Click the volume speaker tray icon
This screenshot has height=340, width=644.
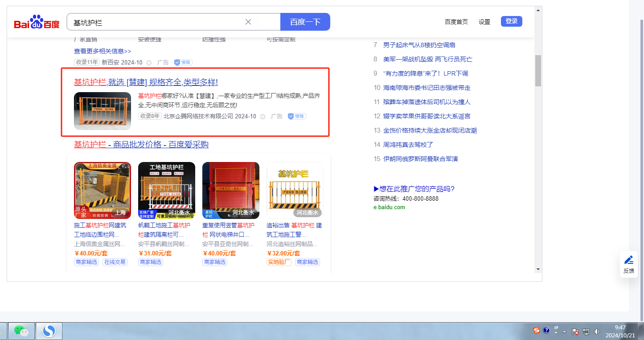[597, 332]
